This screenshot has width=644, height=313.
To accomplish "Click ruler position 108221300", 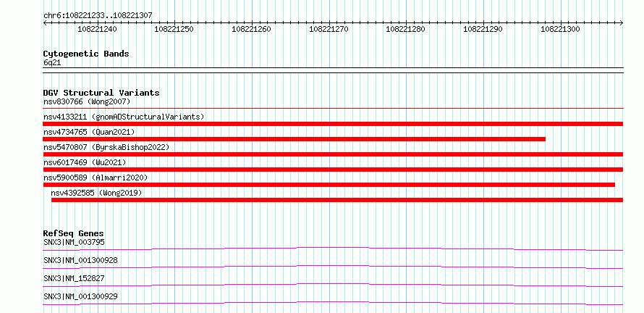I will coord(560,29).
